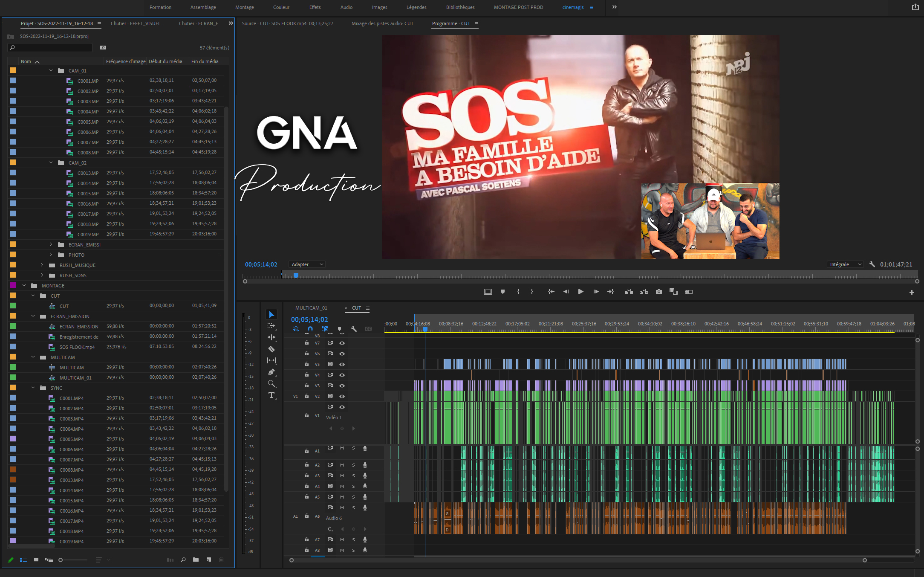Image resolution: width=924 pixels, height=577 pixels.
Task: Click Mark In in Program monitor
Action: coord(518,292)
